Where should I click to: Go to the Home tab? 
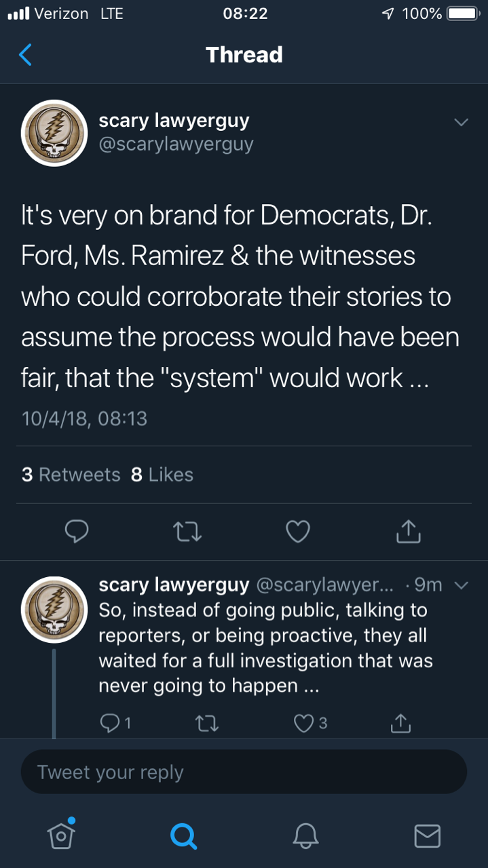[61, 835]
